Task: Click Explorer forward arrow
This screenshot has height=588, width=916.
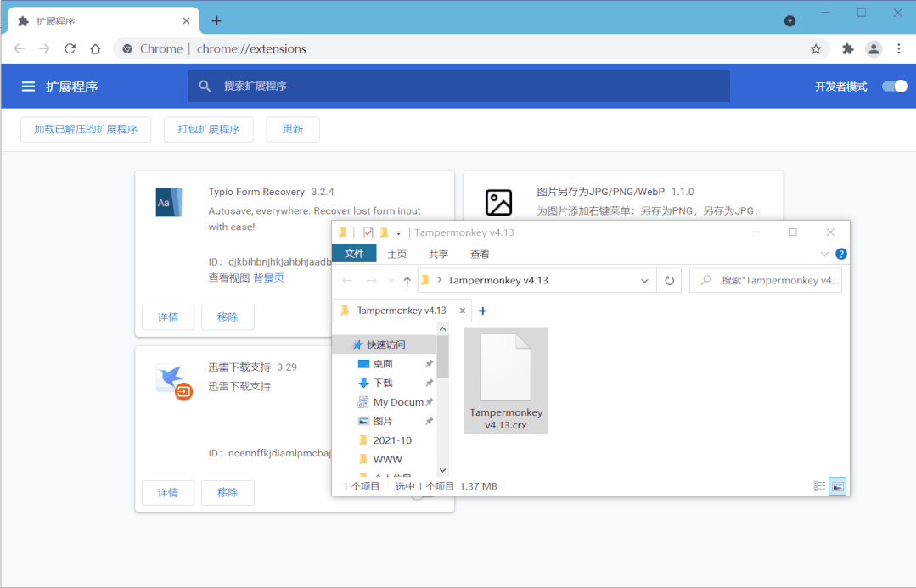Action: tap(372, 281)
